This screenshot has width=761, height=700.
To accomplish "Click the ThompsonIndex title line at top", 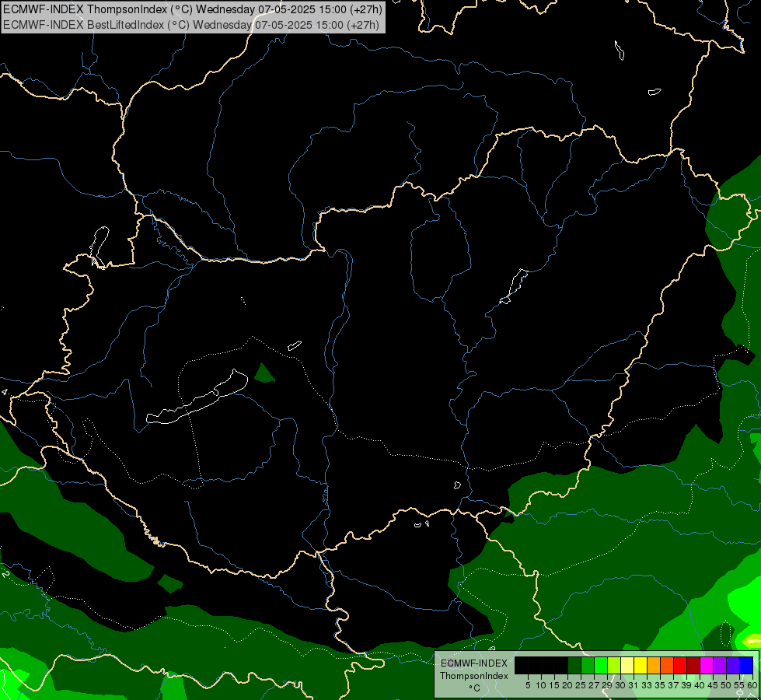I will [193, 9].
